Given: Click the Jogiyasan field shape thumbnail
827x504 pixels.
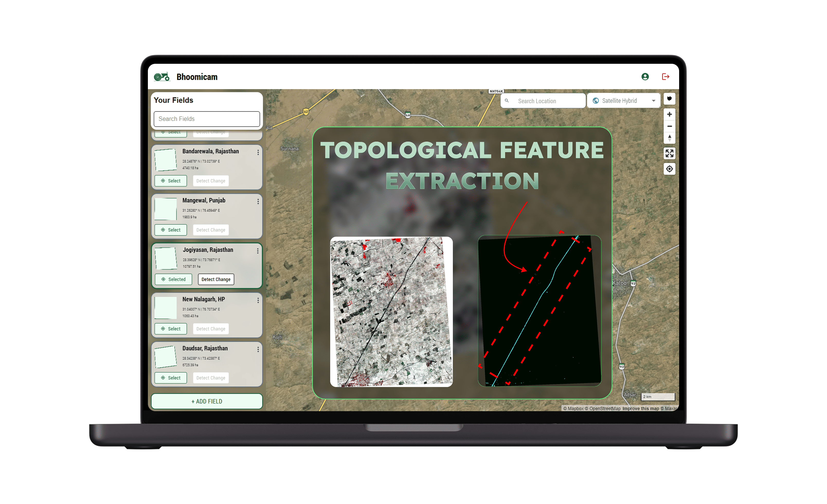Looking at the screenshot, I should click(166, 258).
